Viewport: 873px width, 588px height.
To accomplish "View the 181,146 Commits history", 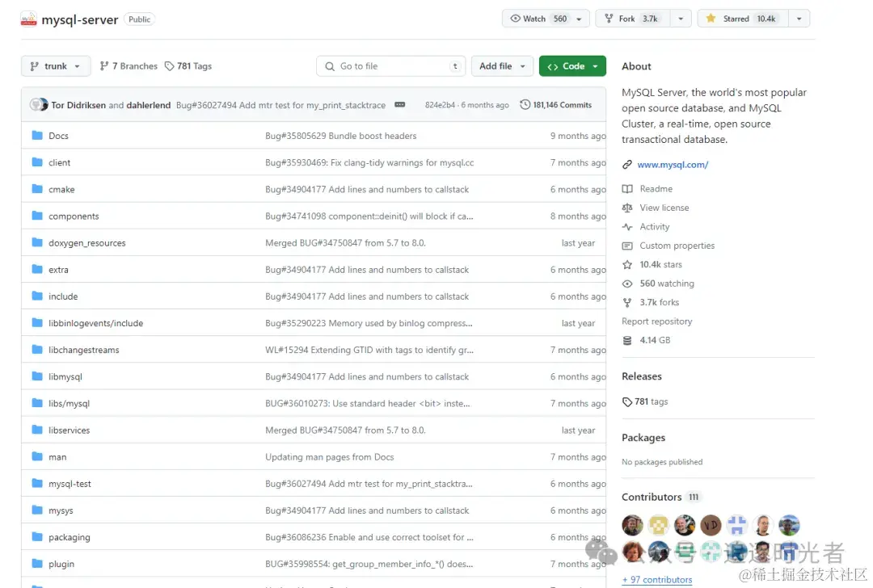I will click(555, 104).
